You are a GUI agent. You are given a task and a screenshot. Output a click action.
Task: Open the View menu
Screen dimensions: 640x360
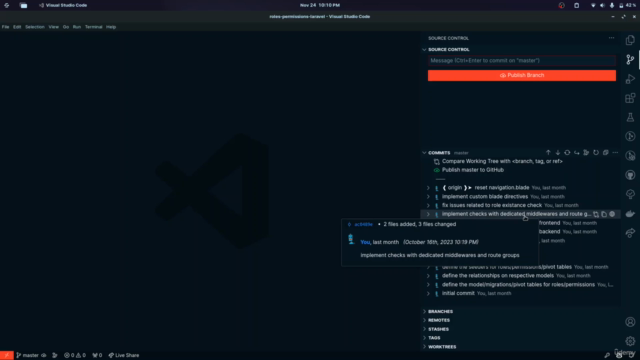(53, 27)
